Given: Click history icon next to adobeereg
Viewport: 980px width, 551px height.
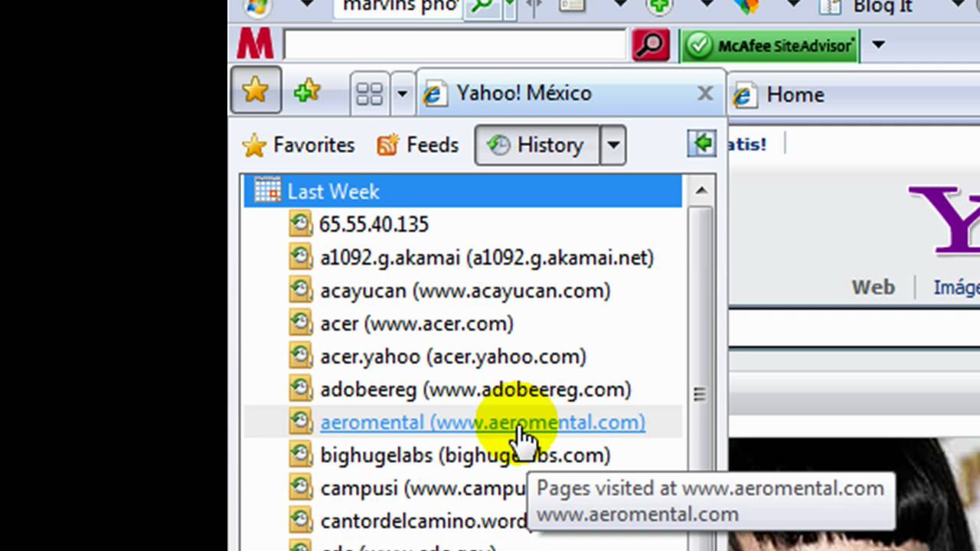Looking at the screenshot, I should (x=301, y=388).
